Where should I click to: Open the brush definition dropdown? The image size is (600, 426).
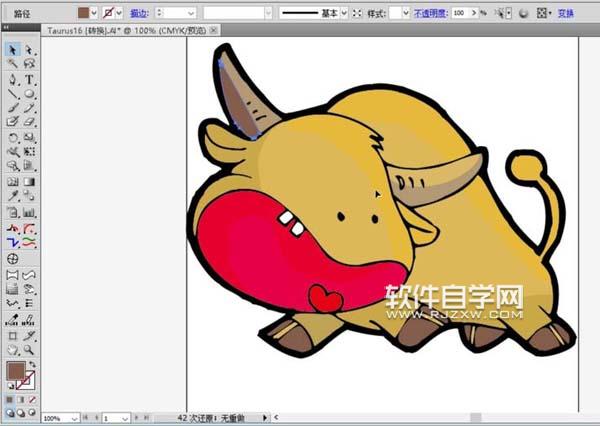pyautogui.click(x=268, y=13)
